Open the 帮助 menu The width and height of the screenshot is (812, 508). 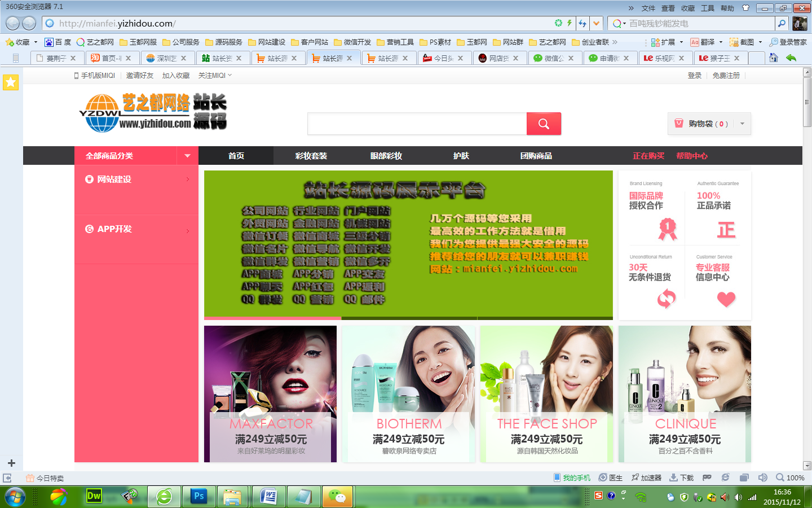[727, 8]
